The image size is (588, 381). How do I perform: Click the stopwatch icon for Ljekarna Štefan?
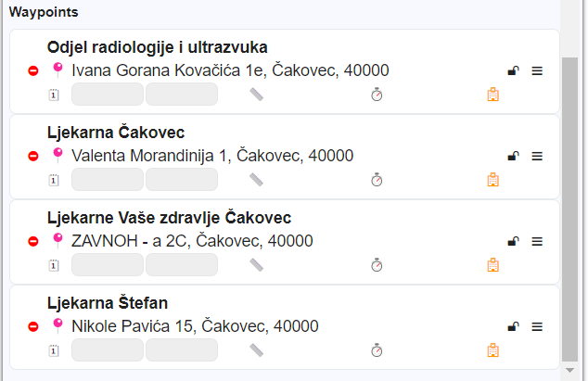click(x=377, y=350)
